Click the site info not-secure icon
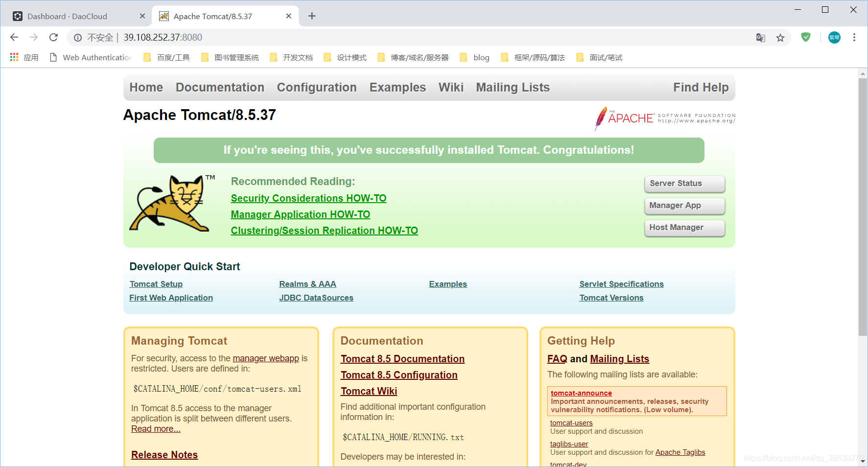Screen dimensions: 868x467 tap(78, 38)
